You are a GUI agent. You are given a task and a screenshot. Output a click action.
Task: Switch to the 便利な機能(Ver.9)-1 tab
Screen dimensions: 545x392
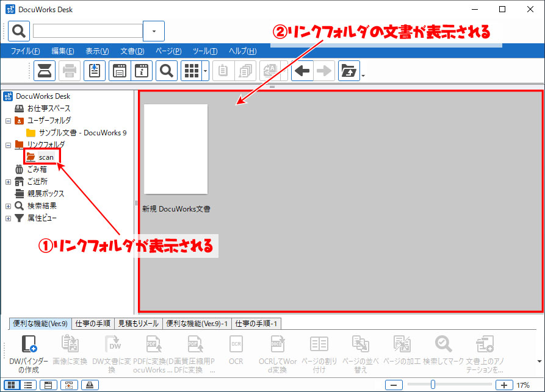[x=197, y=324]
